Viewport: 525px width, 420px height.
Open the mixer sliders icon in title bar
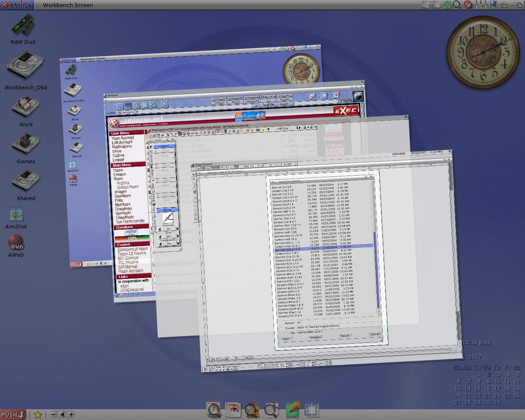click(480, 5)
